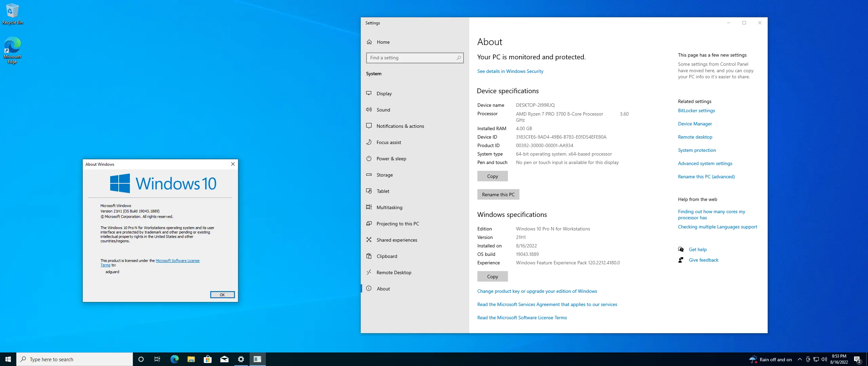Viewport: 868px width, 366px height.
Task: Click the Power & sleep icon
Action: pyautogui.click(x=369, y=158)
